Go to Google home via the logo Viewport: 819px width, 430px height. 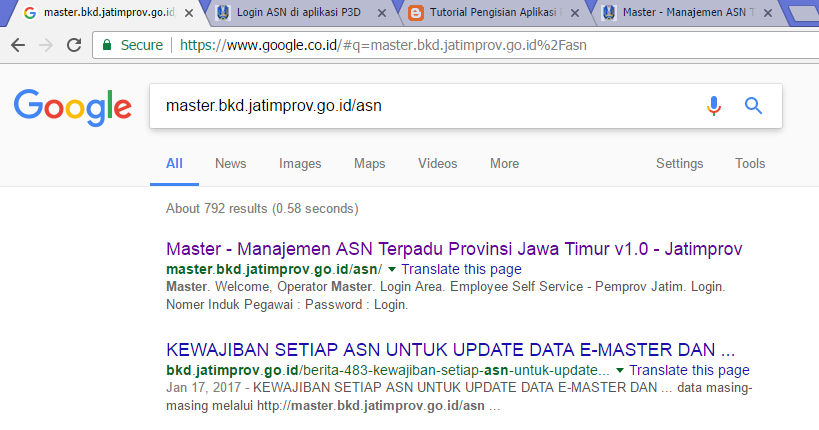(x=73, y=107)
